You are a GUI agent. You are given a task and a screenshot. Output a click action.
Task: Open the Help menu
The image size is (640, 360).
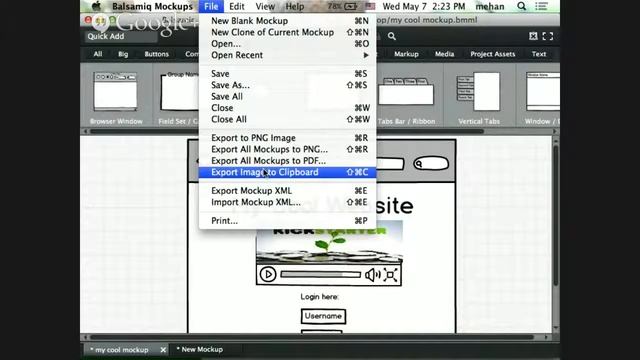(295, 6)
